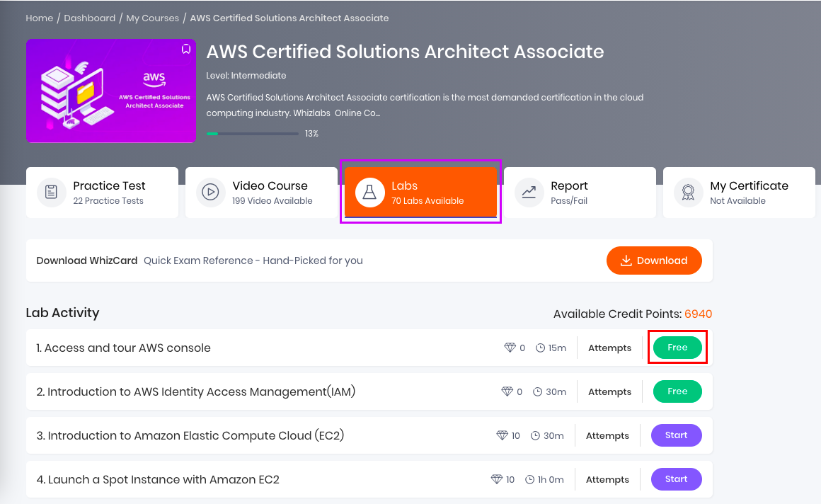Start the Introduction to EC2 lab
821x504 pixels.
677,435
